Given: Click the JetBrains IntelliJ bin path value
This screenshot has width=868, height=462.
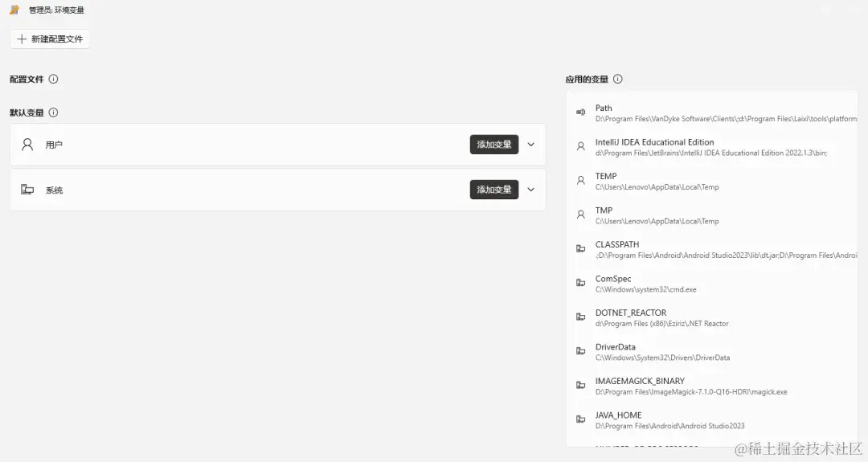Looking at the screenshot, I should 710,153.
